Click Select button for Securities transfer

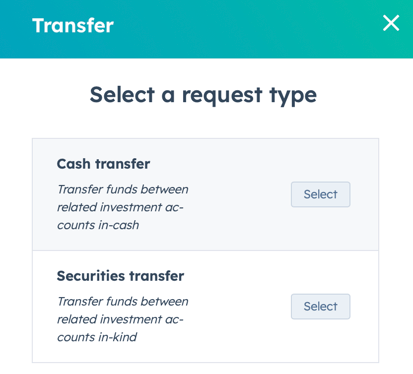(x=320, y=306)
